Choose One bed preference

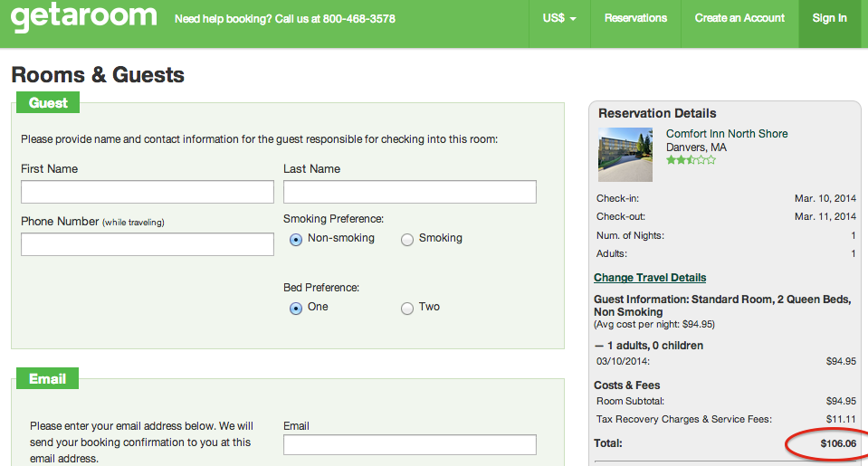coord(296,308)
